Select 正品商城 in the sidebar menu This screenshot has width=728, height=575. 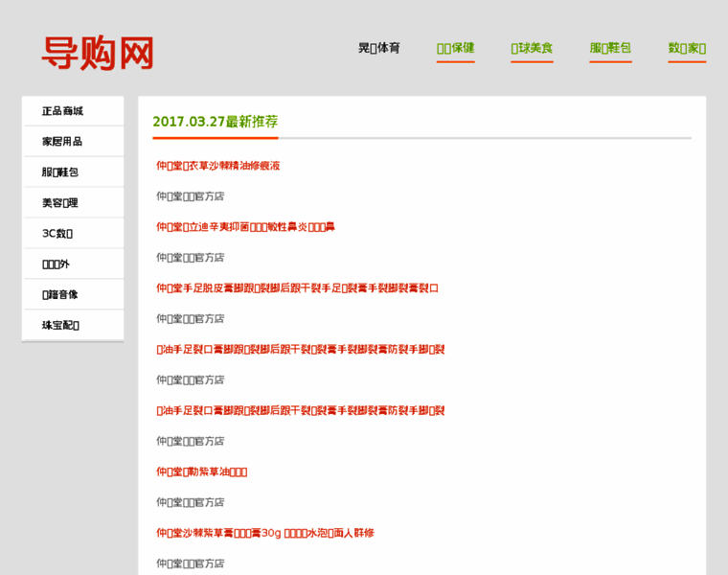(x=74, y=111)
